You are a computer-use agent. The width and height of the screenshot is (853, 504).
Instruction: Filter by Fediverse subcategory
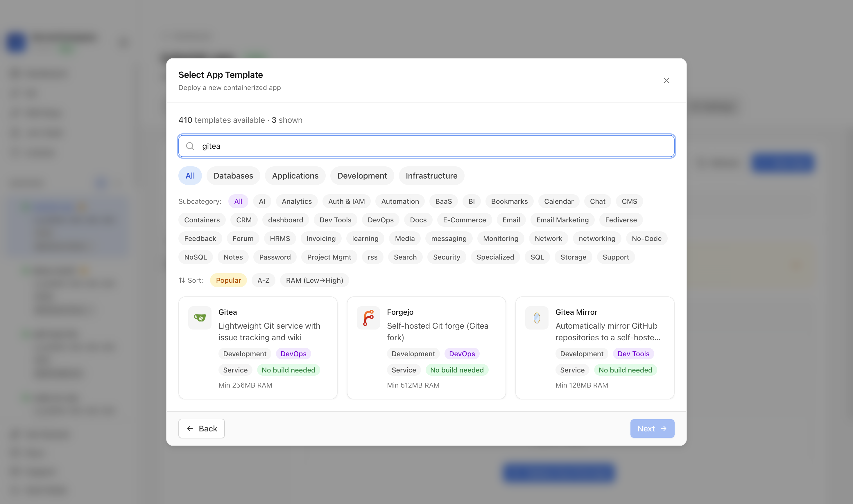621,220
